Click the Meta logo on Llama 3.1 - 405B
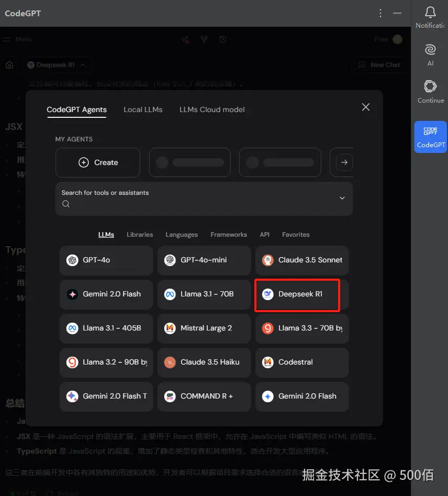The width and height of the screenshot is (448, 496). point(72,328)
